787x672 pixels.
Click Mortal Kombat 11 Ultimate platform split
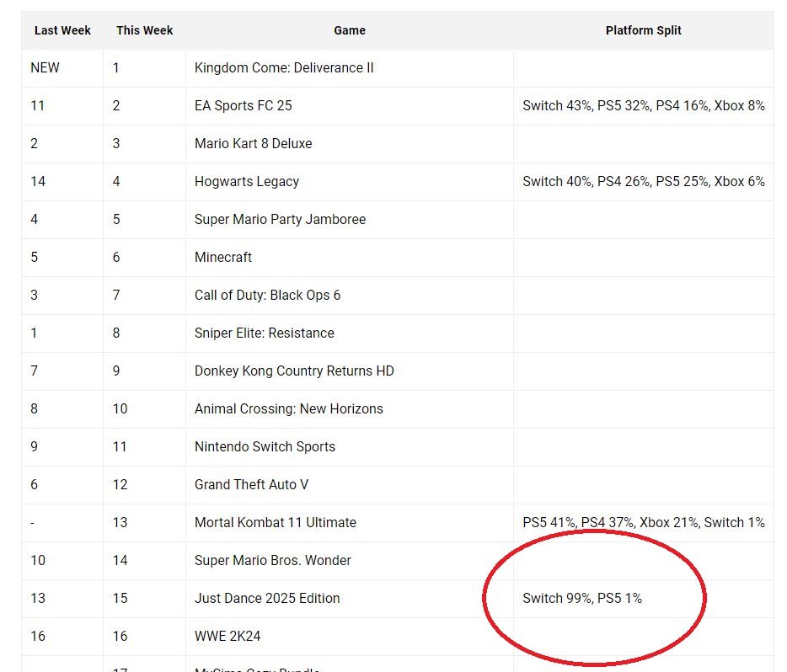click(x=643, y=523)
